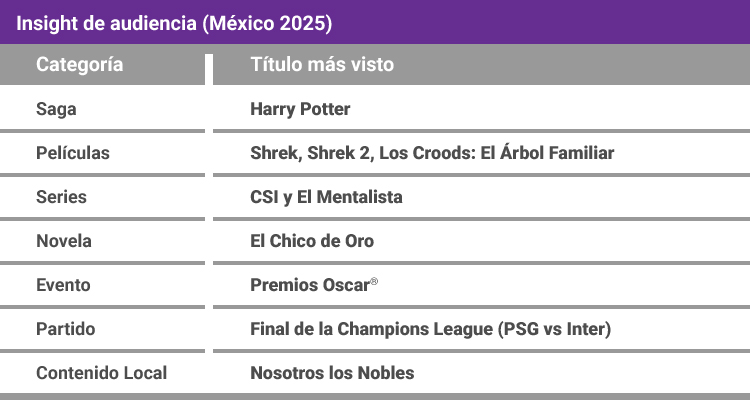Viewport: 750px width, 400px height.
Task: Click the 'Saga' category cell
Action: tap(56, 109)
